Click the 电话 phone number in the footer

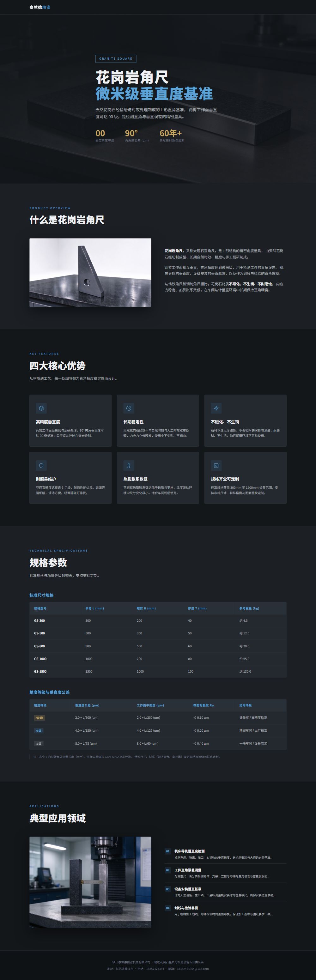coord(155,969)
